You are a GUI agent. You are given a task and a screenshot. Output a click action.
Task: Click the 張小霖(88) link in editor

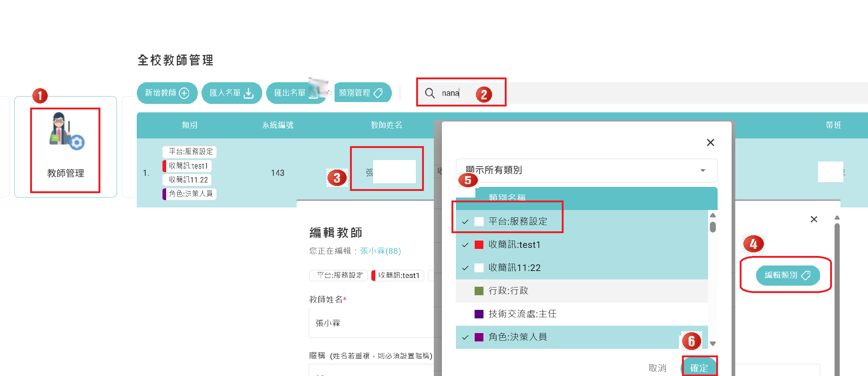(x=380, y=251)
